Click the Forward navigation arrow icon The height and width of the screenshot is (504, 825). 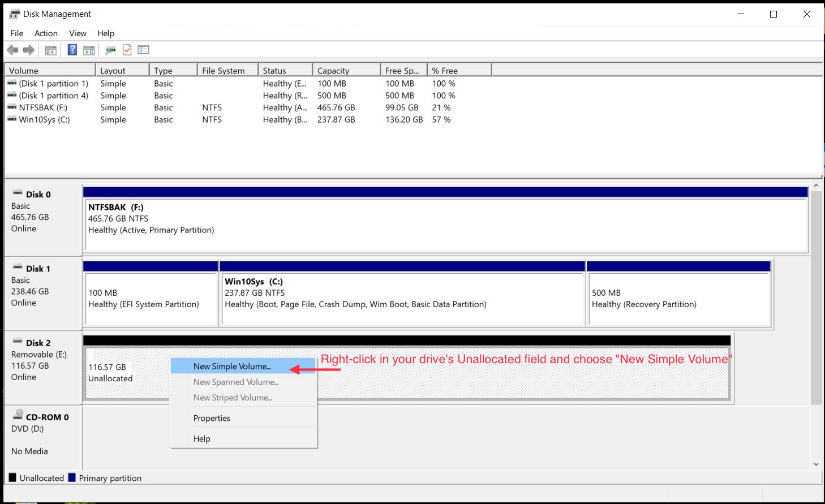[x=28, y=50]
